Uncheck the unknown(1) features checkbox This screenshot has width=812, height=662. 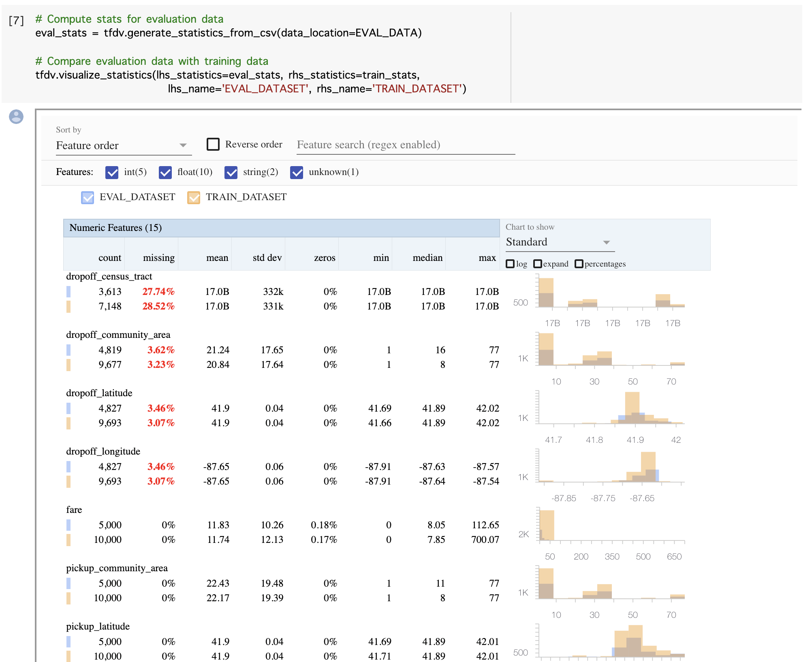pos(297,172)
